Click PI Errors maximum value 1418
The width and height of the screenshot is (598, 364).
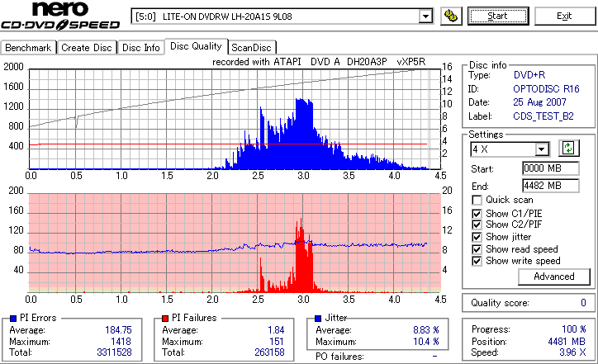click(x=121, y=342)
